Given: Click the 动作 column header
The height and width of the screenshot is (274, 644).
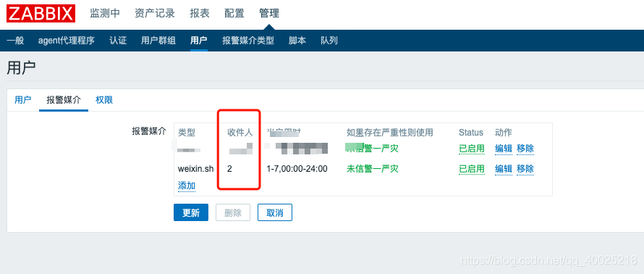Looking at the screenshot, I should 504,133.
